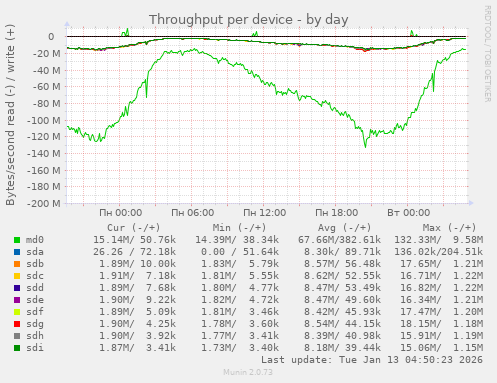Click the sdf lime legend swatch
Viewport: 497px width, 383px height.
[x=17, y=312]
